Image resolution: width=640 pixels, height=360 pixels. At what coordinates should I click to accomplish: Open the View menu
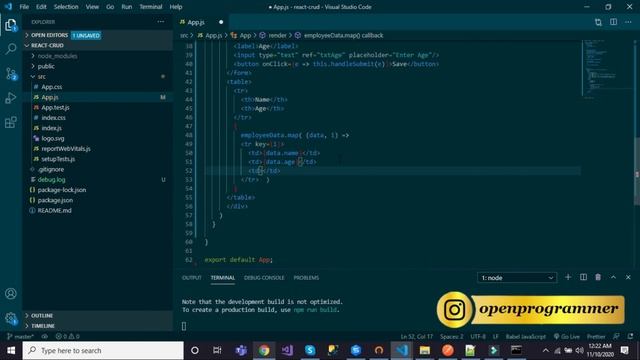[92, 7]
